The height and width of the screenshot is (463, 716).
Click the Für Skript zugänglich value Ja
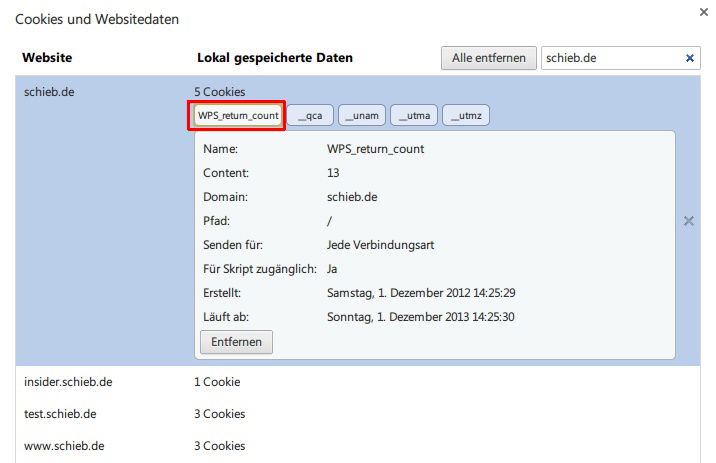pos(332,269)
